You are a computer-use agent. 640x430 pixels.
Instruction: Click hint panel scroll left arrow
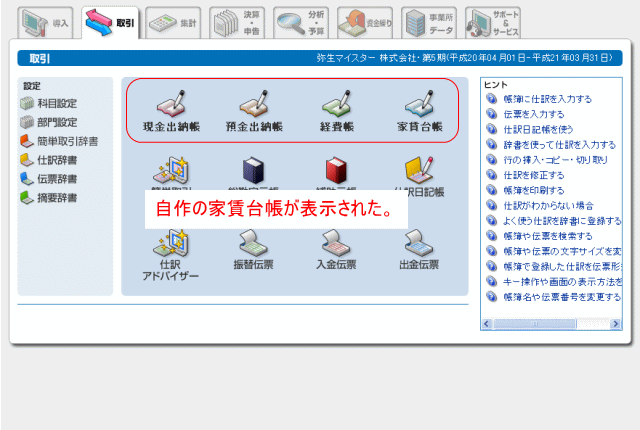pyautogui.click(x=486, y=324)
